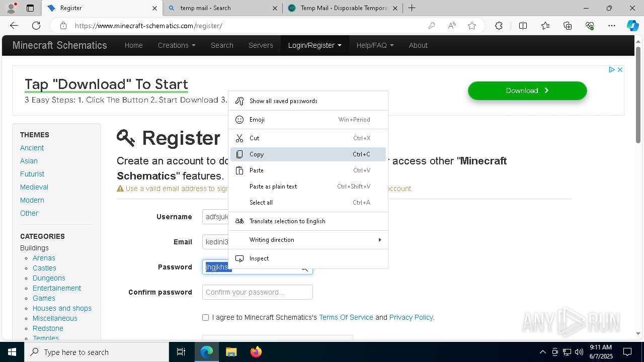The height and width of the screenshot is (362, 644).
Task: Click the green Download ad button
Action: coord(527,90)
